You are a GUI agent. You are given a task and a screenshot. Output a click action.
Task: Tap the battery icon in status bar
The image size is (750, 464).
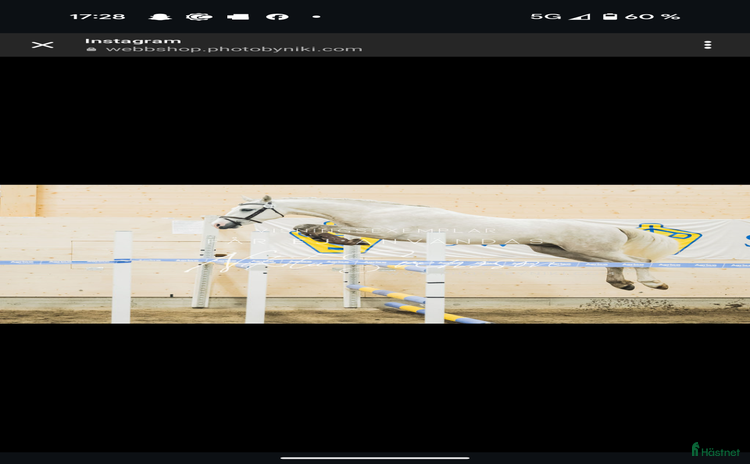pos(609,17)
